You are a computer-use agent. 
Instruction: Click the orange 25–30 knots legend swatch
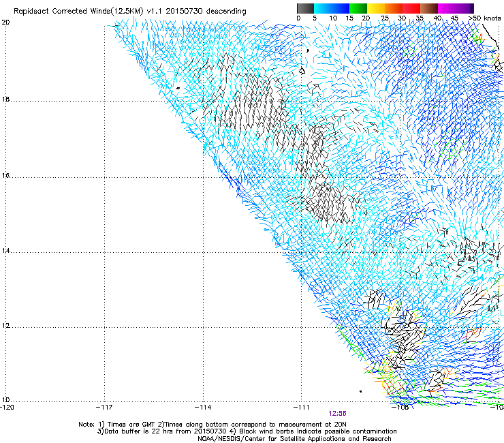(394, 8)
